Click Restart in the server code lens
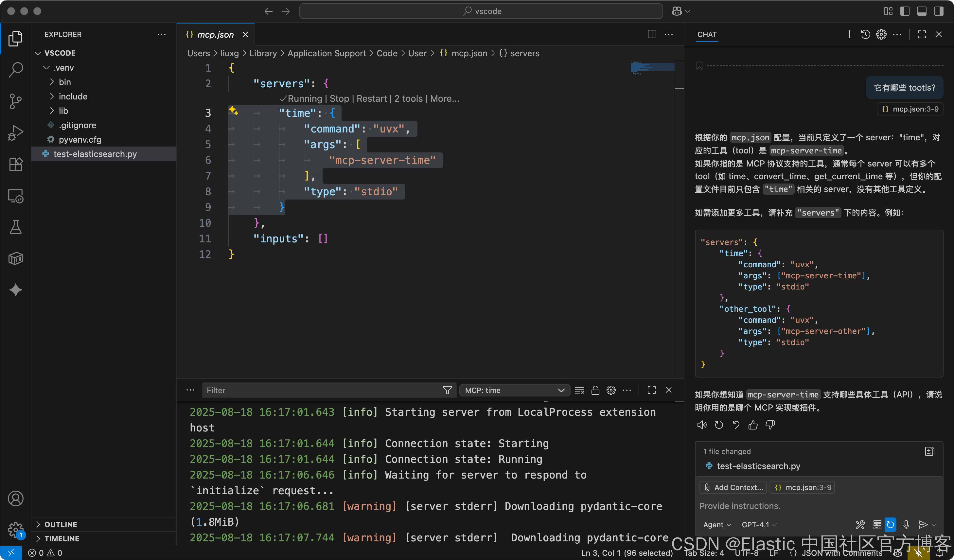954x560 pixels. point(371,99)
